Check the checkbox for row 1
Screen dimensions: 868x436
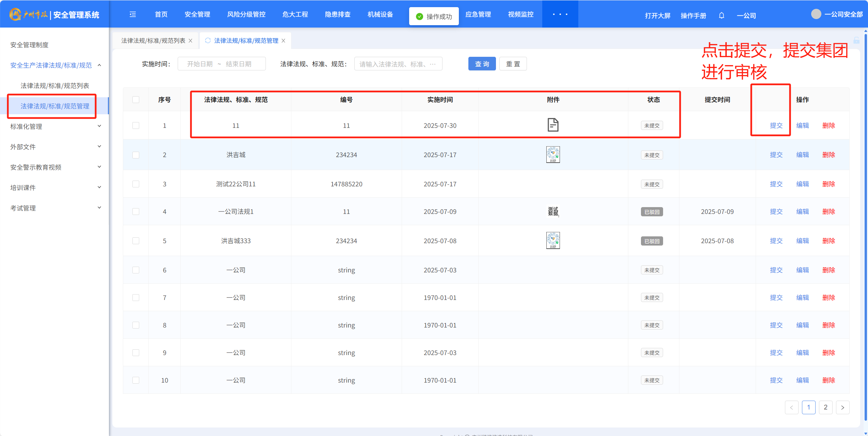coord(136,125)
